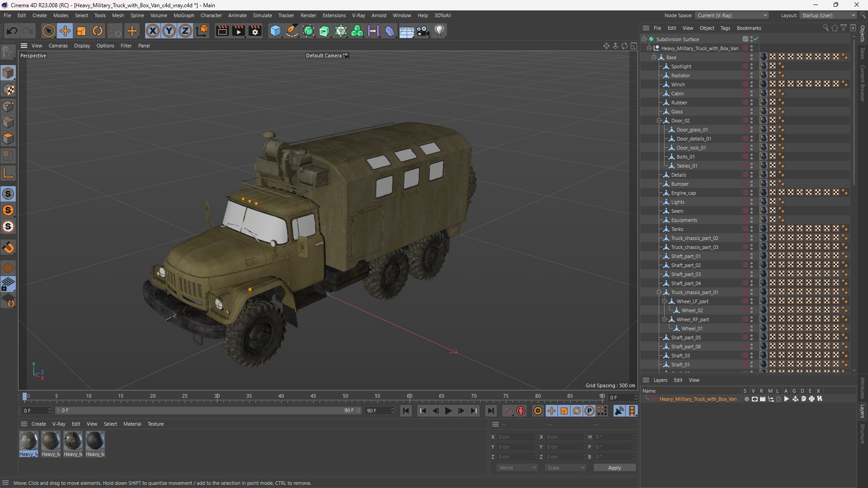Switch to Texture mode icon
Image resolution: width=868 pixels, height=488 pixels.
point(9,89)
